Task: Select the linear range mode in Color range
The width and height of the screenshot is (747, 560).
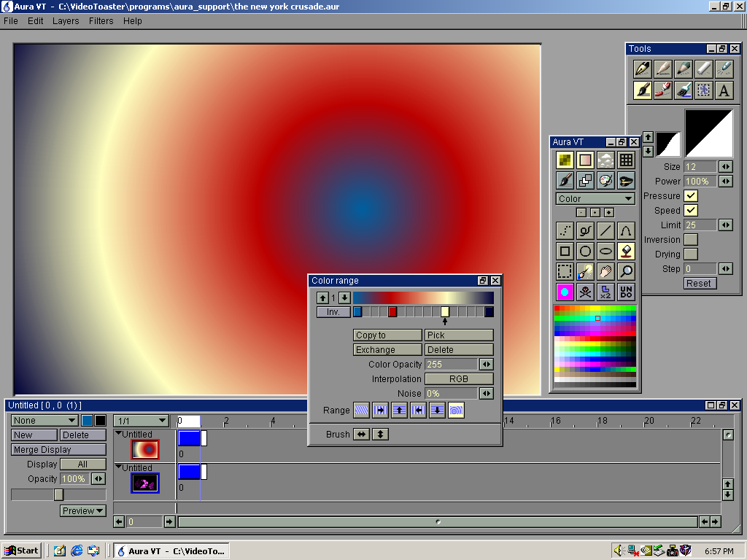Action: [x=362, y=410]
